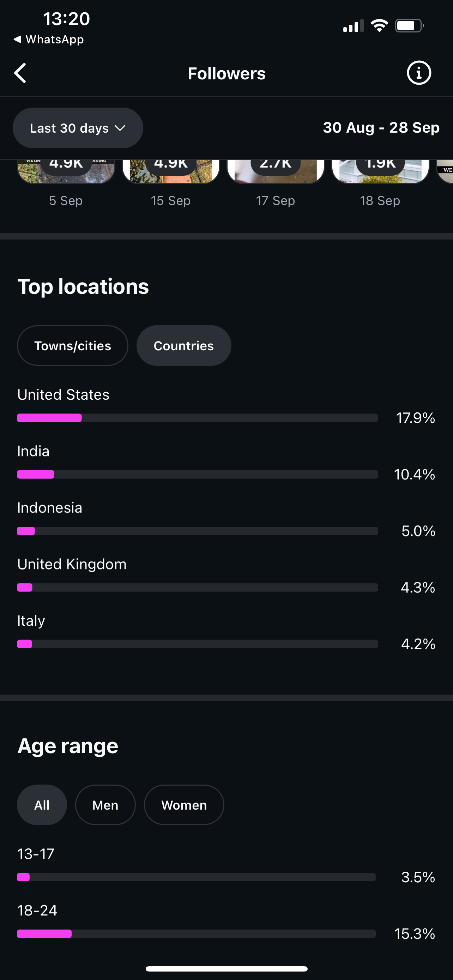
Task: Switch to Towns/cities locations tab
Action: click(73, 345)
